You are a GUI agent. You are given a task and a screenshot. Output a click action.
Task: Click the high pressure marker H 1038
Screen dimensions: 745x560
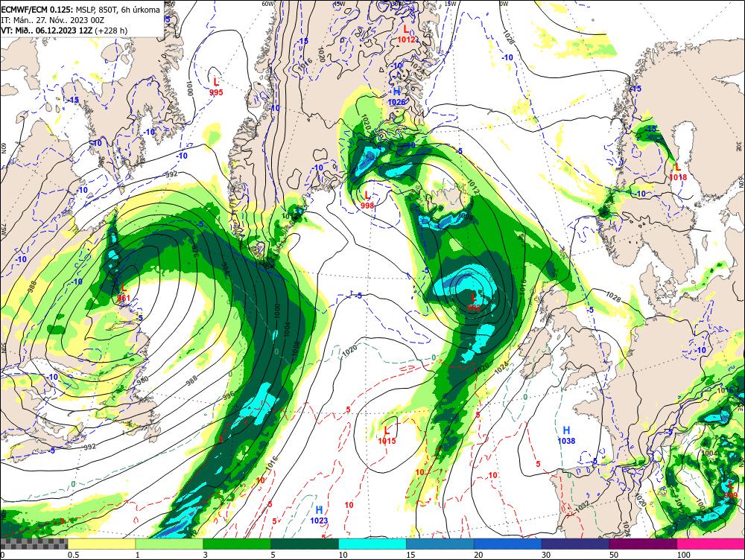(566, 435)
